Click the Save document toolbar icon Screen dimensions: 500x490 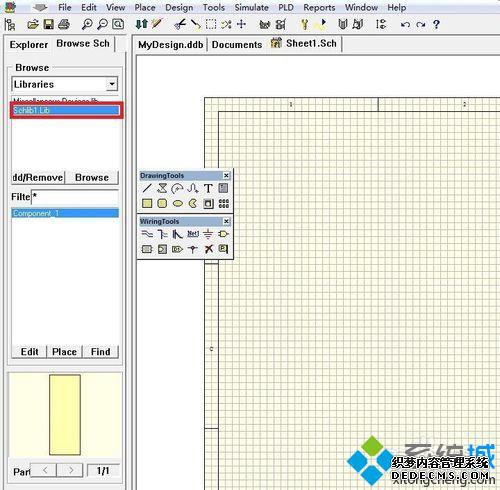[49, 24]
